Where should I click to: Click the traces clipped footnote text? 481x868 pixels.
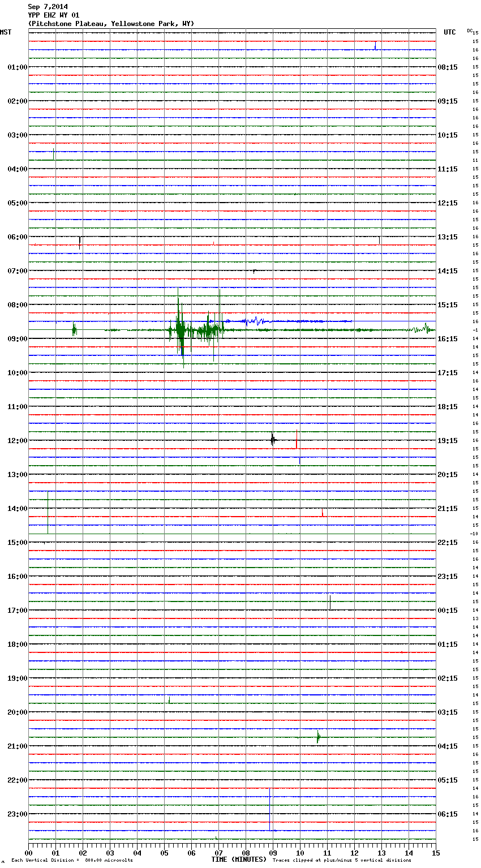pyautogui.click(x=342, y=860)
